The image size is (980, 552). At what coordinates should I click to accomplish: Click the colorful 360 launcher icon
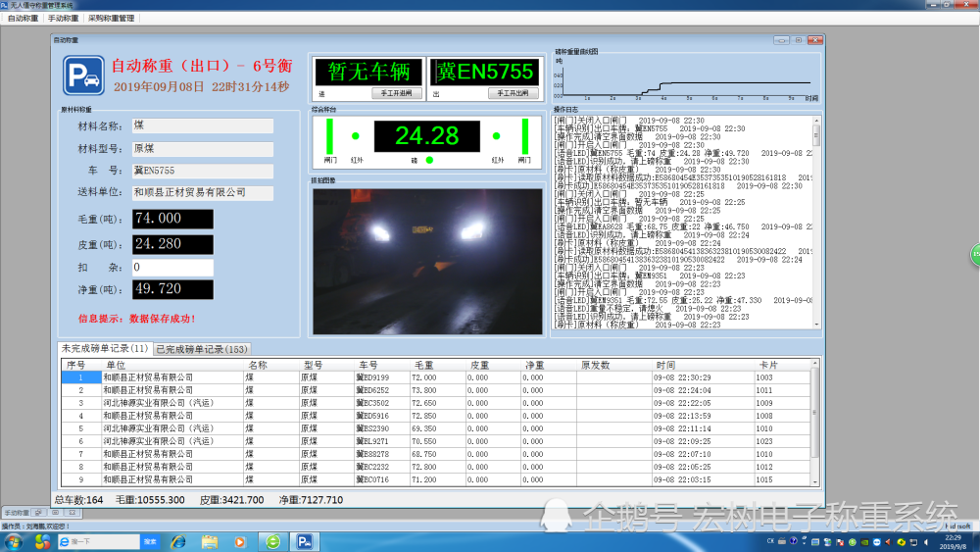pos(42,541)
